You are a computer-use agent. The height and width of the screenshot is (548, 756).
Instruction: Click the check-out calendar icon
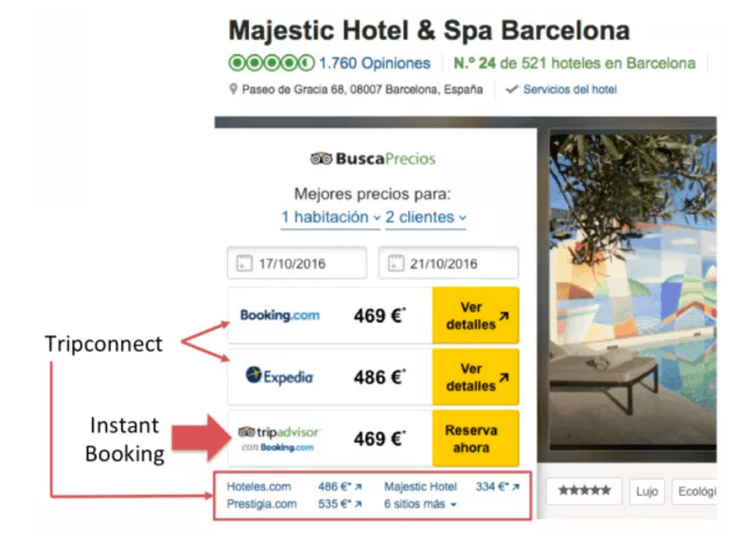(x=396, y=263)
